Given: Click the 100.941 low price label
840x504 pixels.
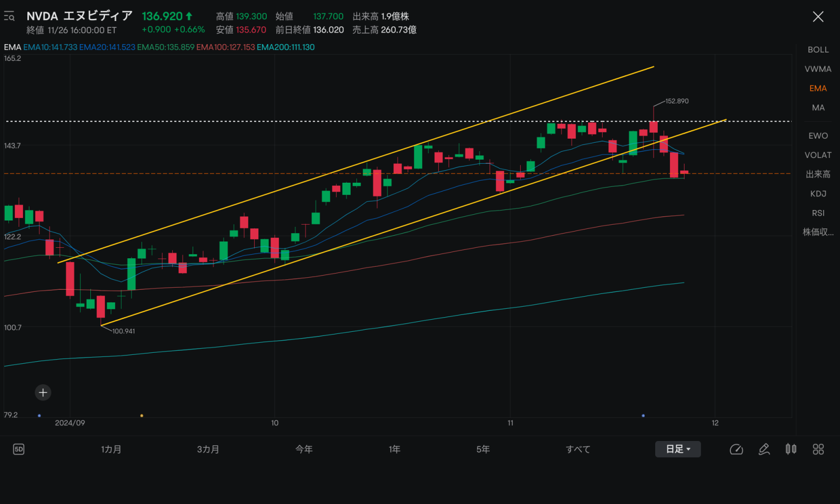Looking at the screenshot, I should point(123,331).
